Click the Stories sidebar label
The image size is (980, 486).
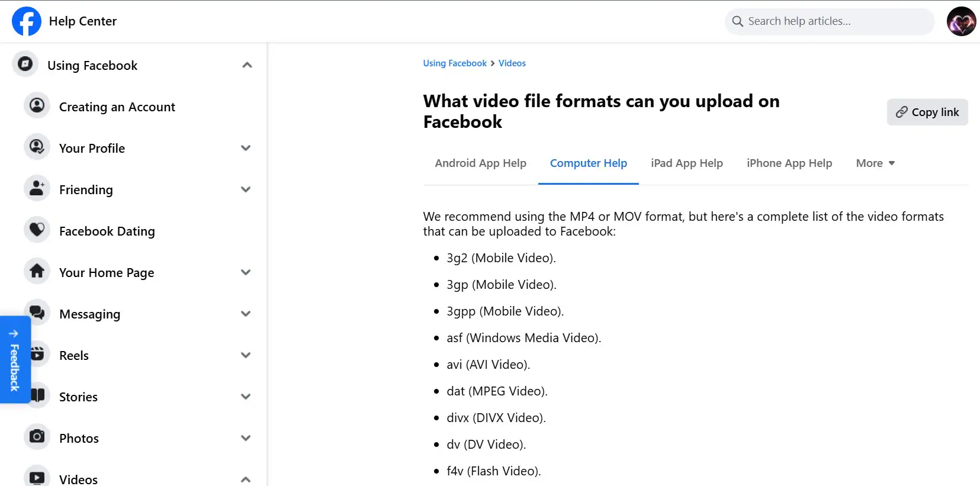coord(78,397)
